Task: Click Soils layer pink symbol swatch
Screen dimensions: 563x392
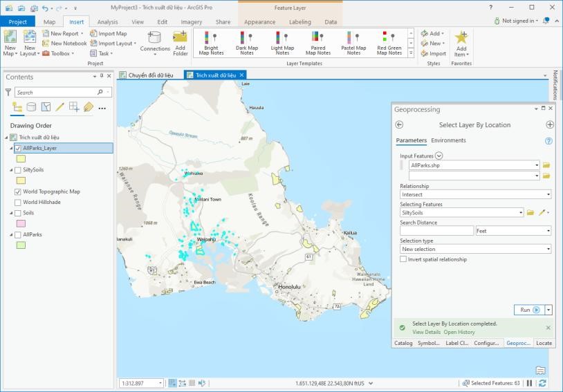Action: [x=21, y=223]
